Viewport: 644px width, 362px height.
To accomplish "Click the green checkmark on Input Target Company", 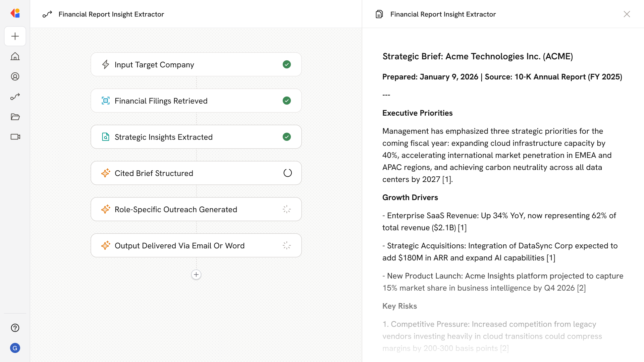I will coord(287,64).
